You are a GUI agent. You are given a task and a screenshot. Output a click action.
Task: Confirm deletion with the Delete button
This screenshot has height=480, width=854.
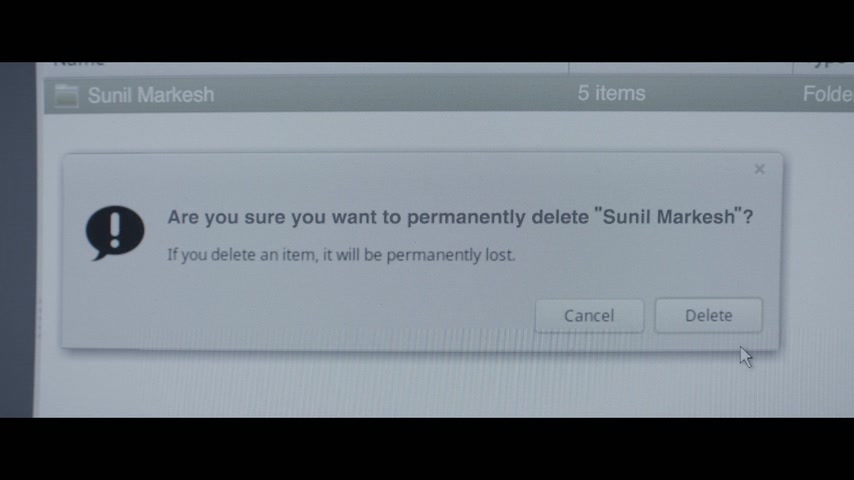709,315
